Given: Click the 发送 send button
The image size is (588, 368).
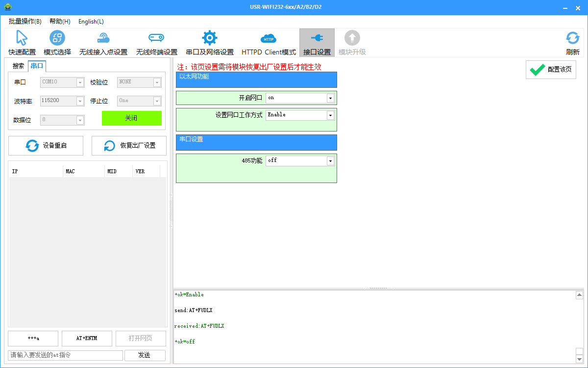Looking at the screenshot, I should 145,355.
